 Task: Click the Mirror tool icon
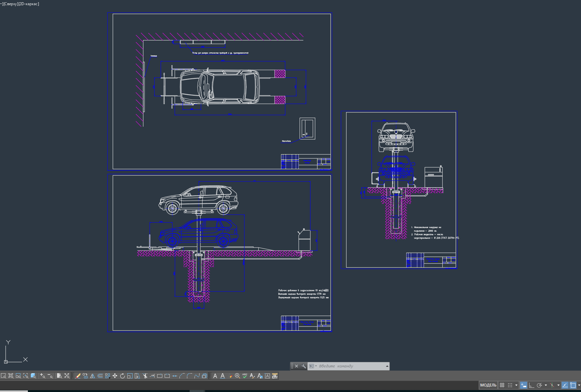coord(93,376)
